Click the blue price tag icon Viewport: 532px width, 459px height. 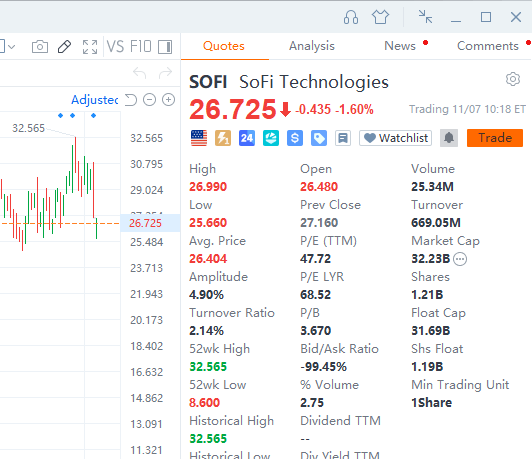point(319,138)
